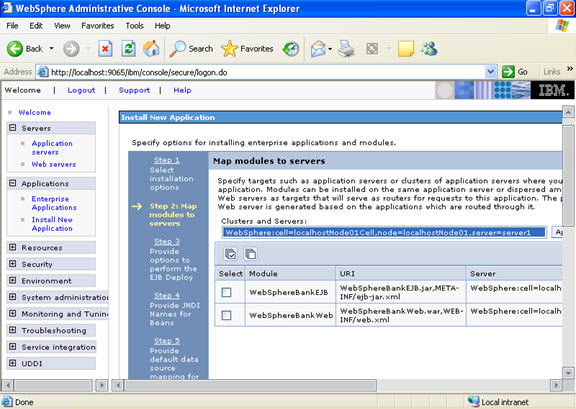The image size is (576, 409).
Task: Click the IBM logo
Action: tap(553, 90)
